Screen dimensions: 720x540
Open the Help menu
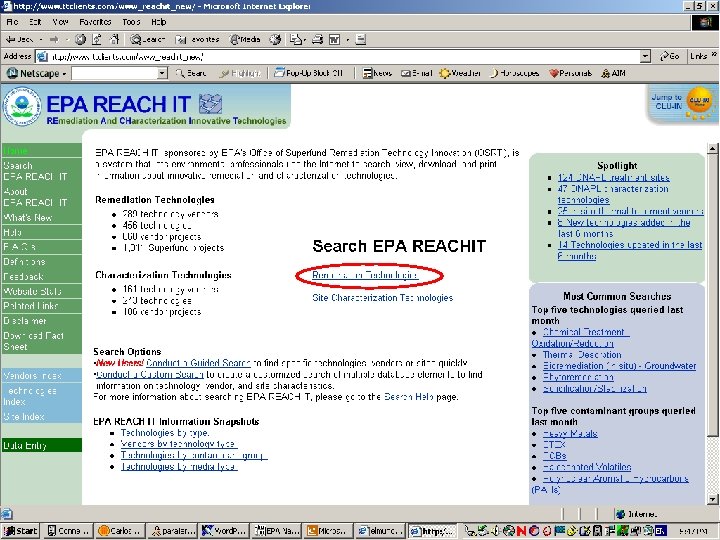(159, 22)
